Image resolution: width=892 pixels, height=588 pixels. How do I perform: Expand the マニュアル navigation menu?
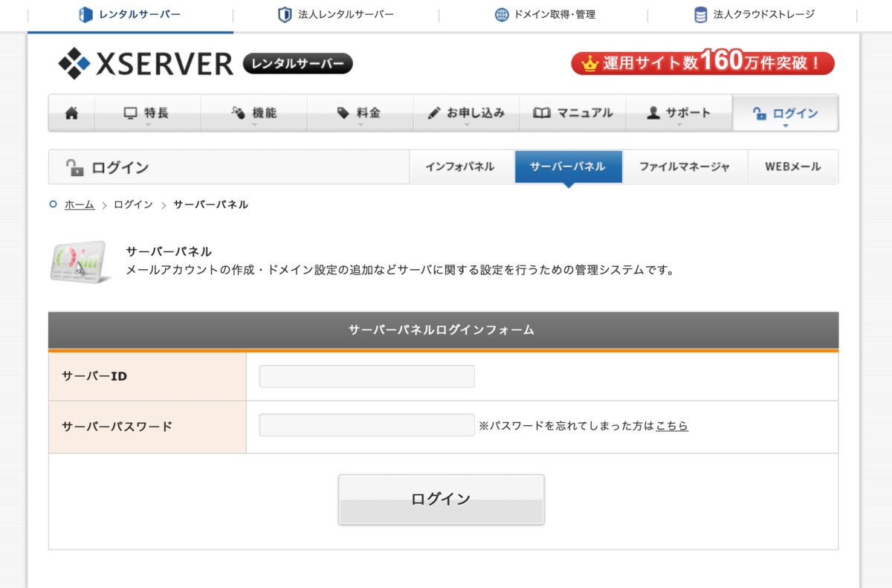pyautogui.click(x=572, y=113)
